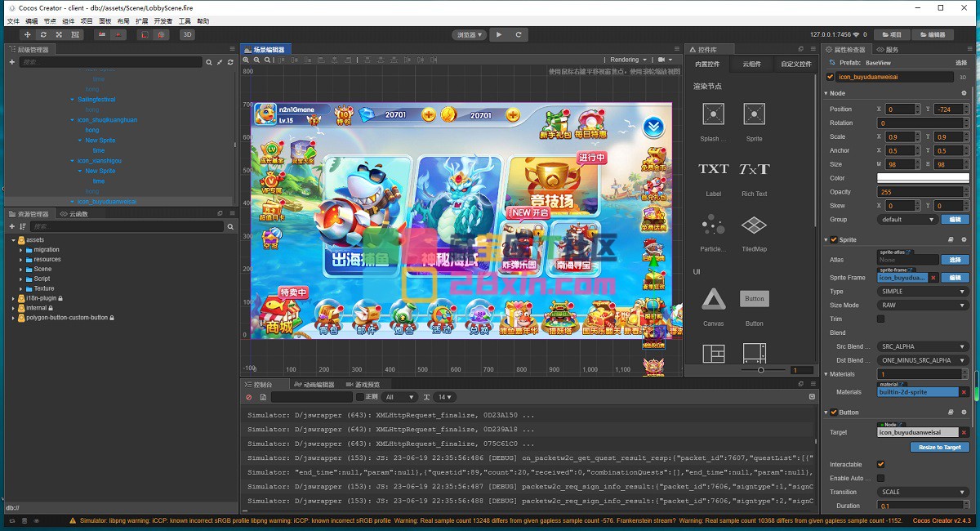Toggle the icon_buyuduanweisai node active checkbox
This screenshot has height=531, width=980.
coord(831,77)
